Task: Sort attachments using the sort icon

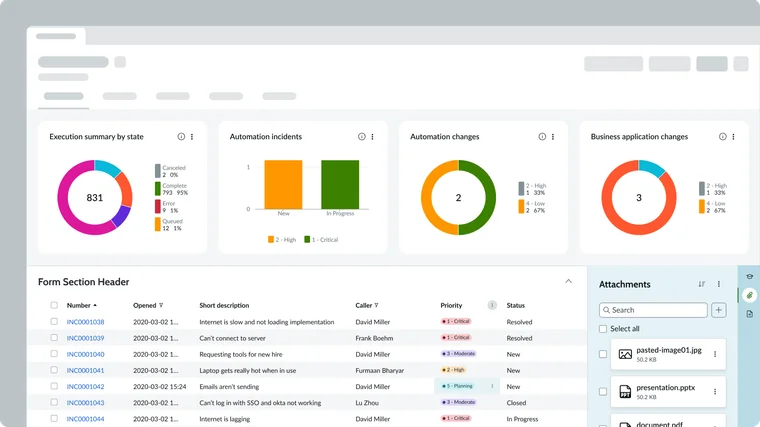Action: (701, 285)
